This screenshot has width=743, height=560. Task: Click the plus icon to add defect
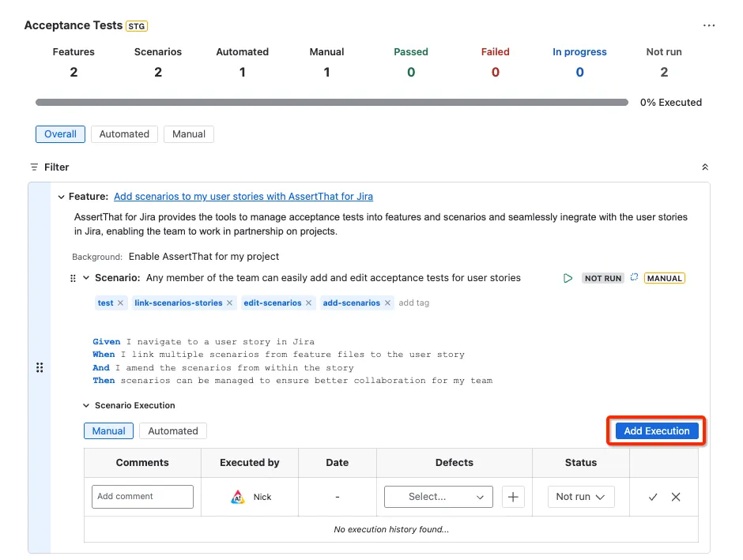(x=513, y=497)
